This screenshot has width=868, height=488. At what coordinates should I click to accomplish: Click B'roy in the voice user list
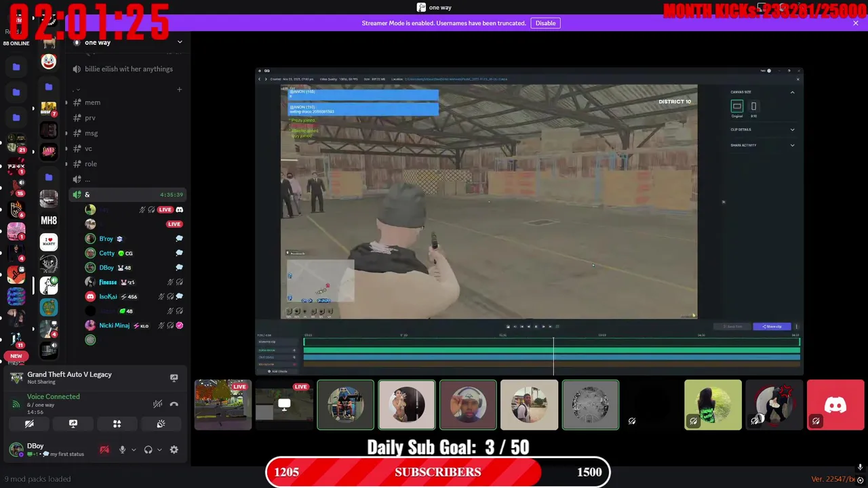(106, 239)
